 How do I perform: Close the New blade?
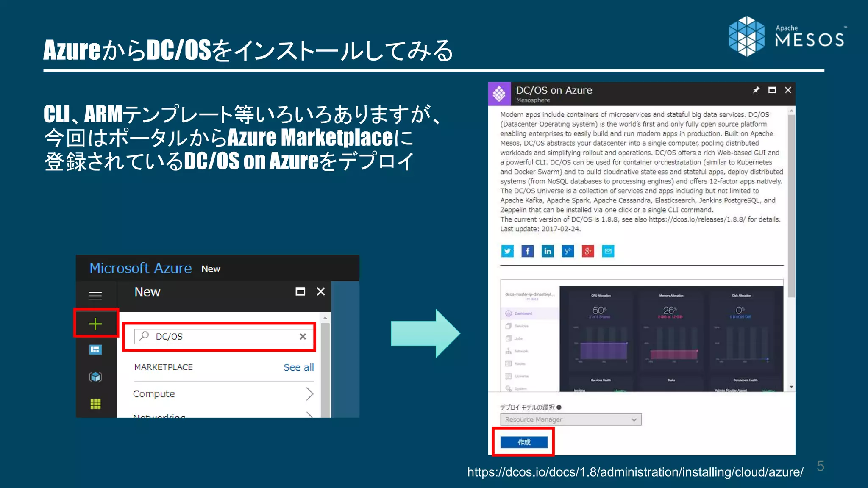pos(321,291)
